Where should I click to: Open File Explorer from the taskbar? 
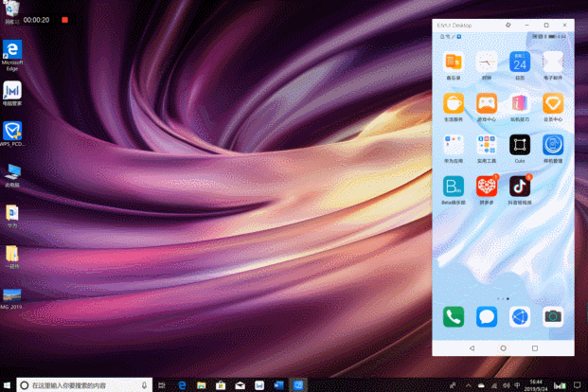pyautogui.click(x=202, y=385)
